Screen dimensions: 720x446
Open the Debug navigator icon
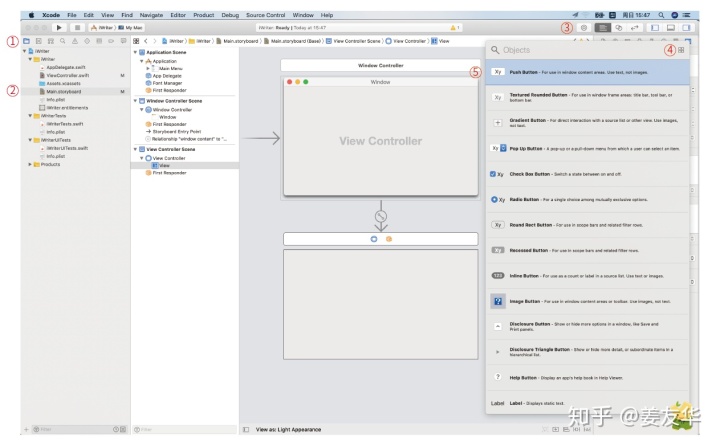click(99, 41)
